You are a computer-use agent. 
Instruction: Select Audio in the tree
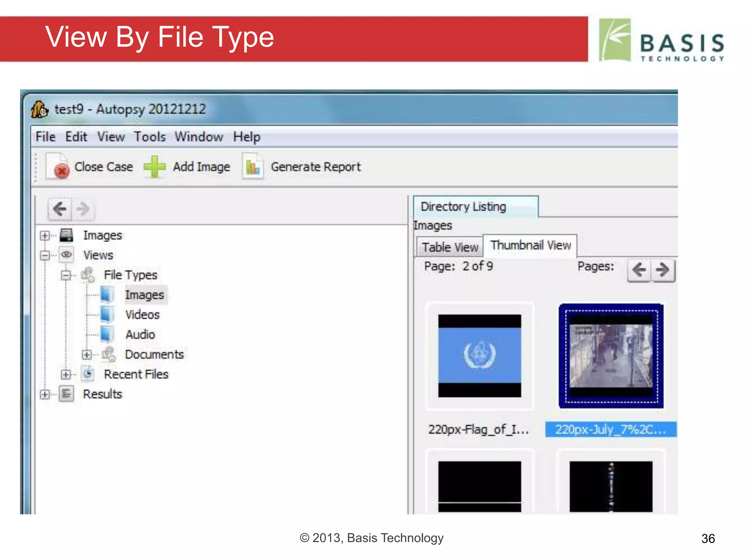point(140,334)
